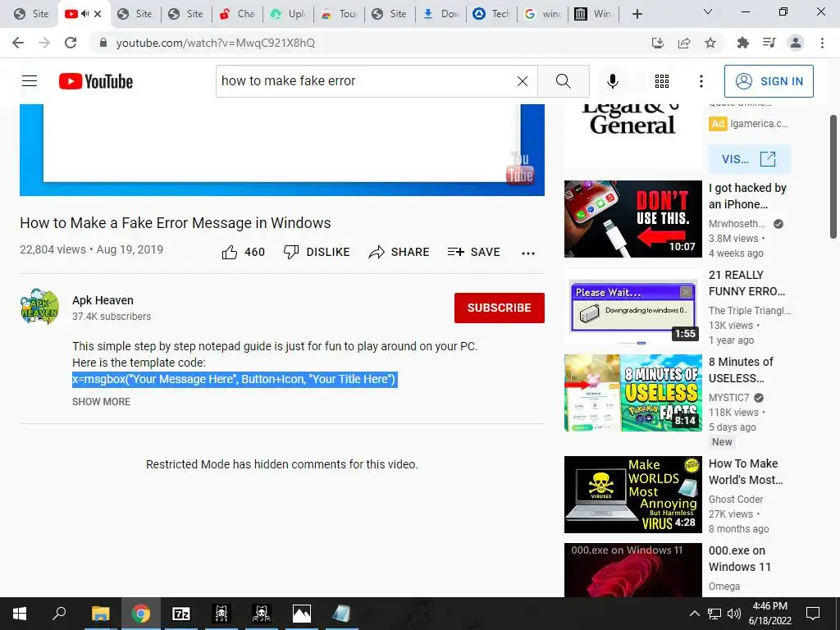Open the DON'T USE THIS video thumbnail
The height and width of the screenshot is (630, 840).
point(632,218)
